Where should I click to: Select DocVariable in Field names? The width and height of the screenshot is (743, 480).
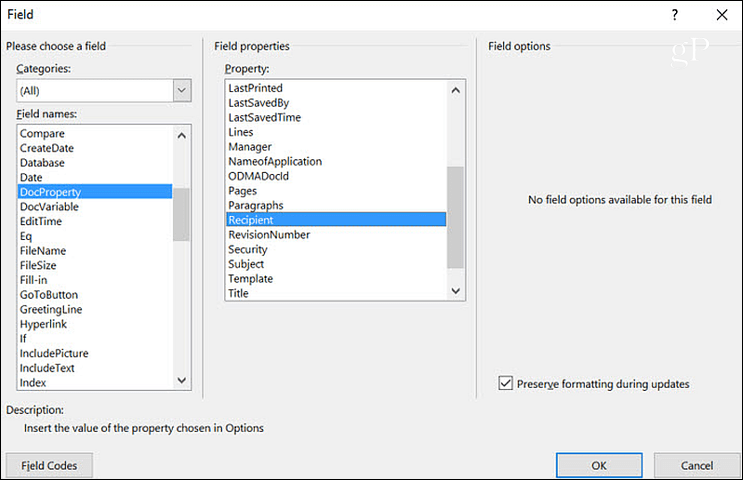[49, 207]
